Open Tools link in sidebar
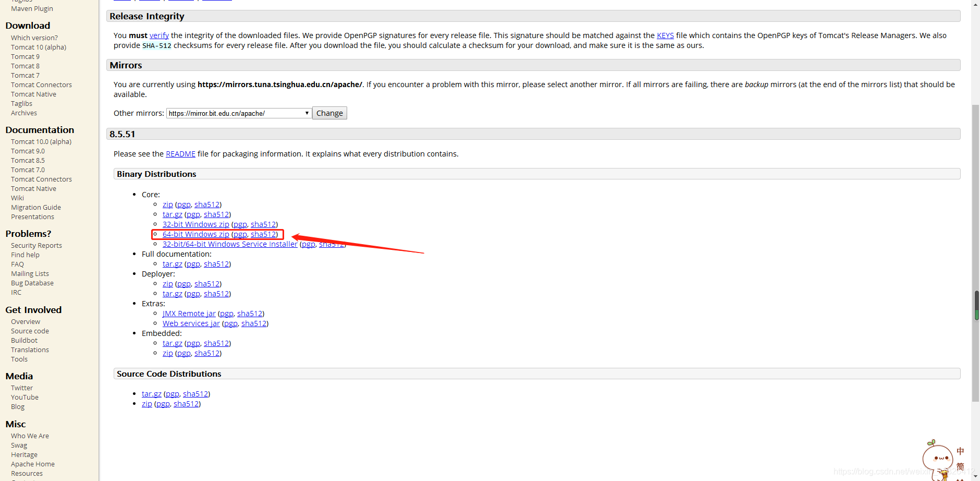This screenshot has width=980, height=481. coord(19,359)
